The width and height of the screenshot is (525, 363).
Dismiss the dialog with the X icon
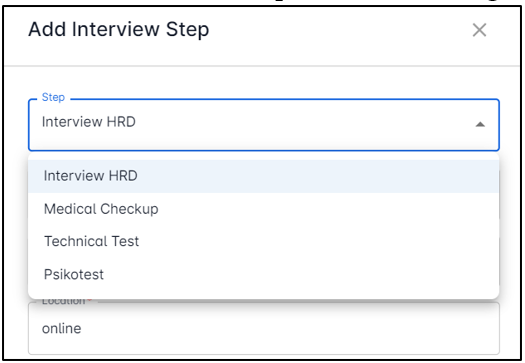click(479, 30)
